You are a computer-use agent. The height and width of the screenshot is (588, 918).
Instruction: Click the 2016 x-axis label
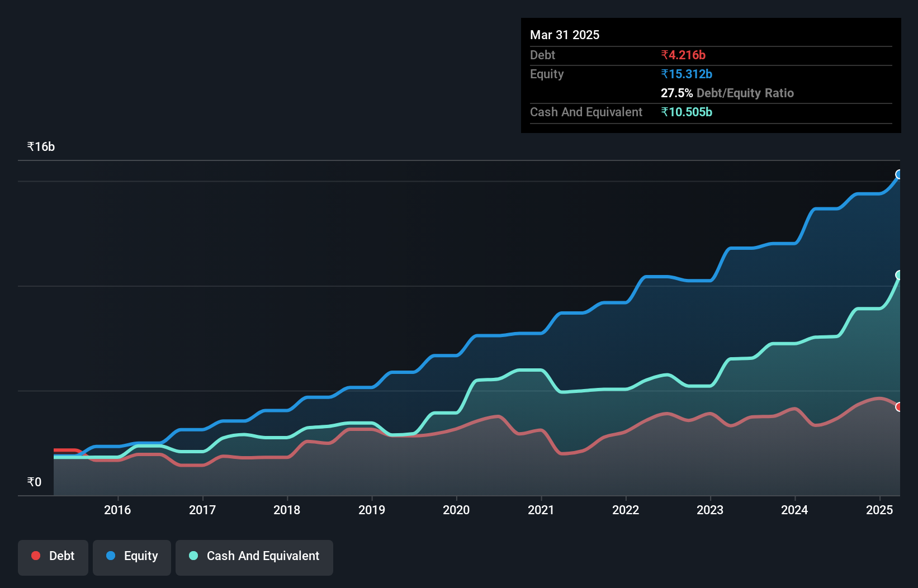point(117,510)
